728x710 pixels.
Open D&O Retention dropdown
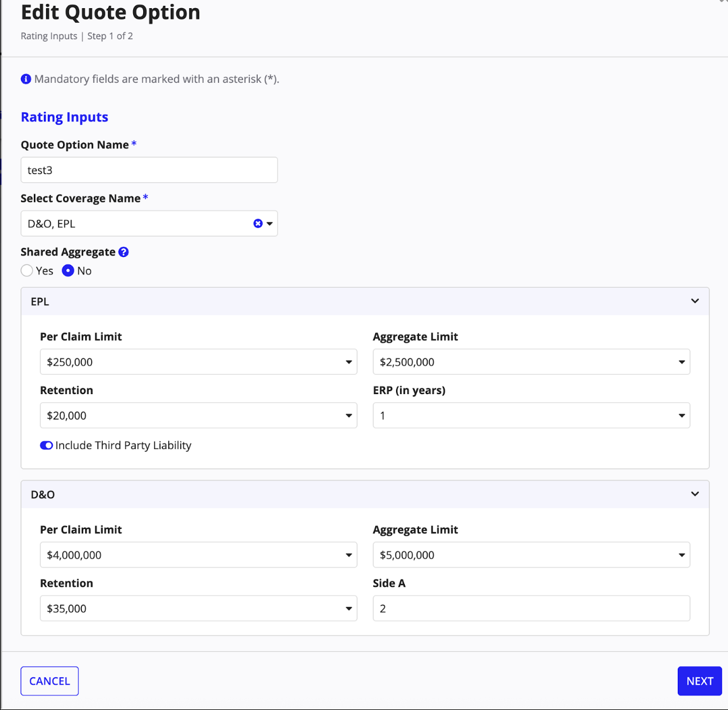pyautogui.click(x=199, y=608)
